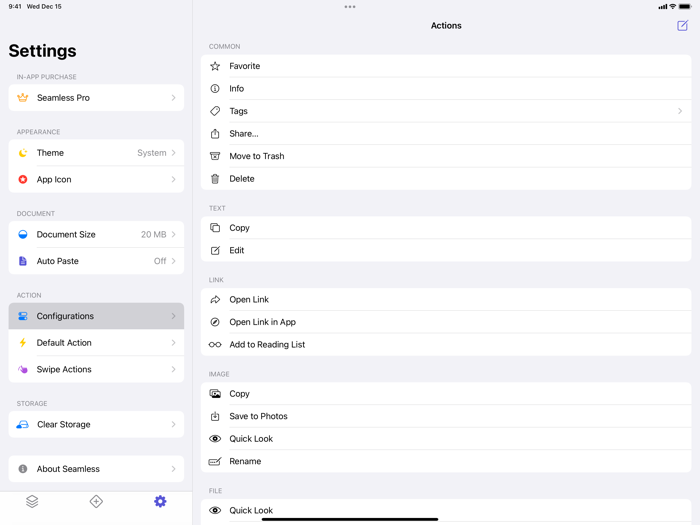Switch to the stacked layers tab

(32, 501)
